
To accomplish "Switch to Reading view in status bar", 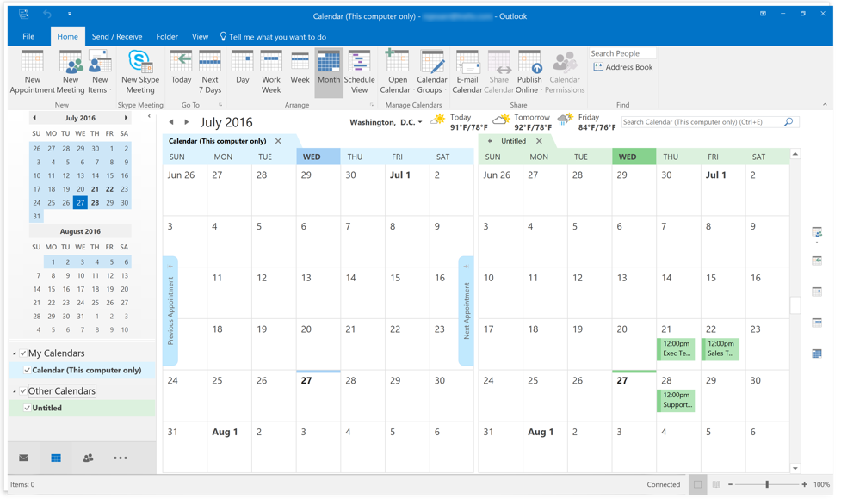I will (x=716, y=484).
